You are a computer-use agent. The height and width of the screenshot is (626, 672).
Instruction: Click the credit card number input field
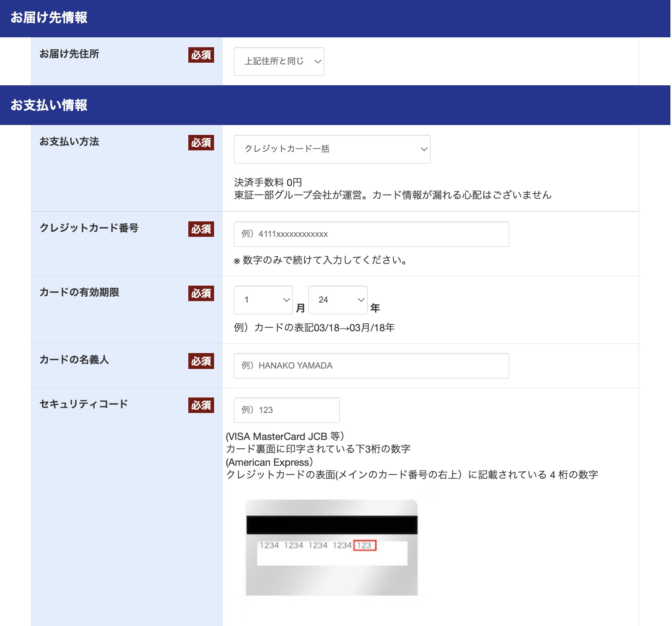(x=371, y=234)
